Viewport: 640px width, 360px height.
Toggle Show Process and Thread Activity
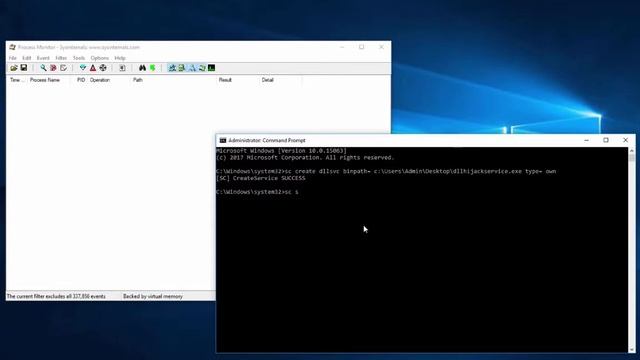pos(202,68)
